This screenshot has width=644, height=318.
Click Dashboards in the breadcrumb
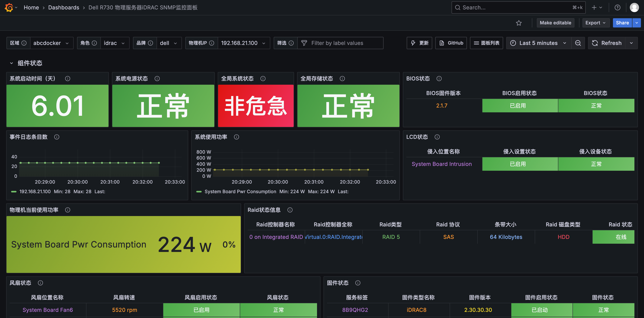[63, 7]
